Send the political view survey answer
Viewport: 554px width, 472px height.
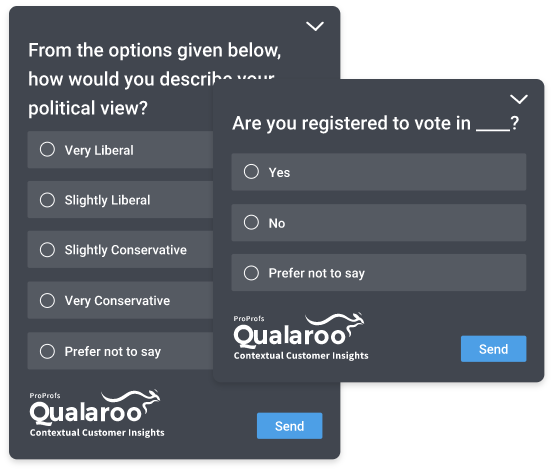(x=289, y=426)
